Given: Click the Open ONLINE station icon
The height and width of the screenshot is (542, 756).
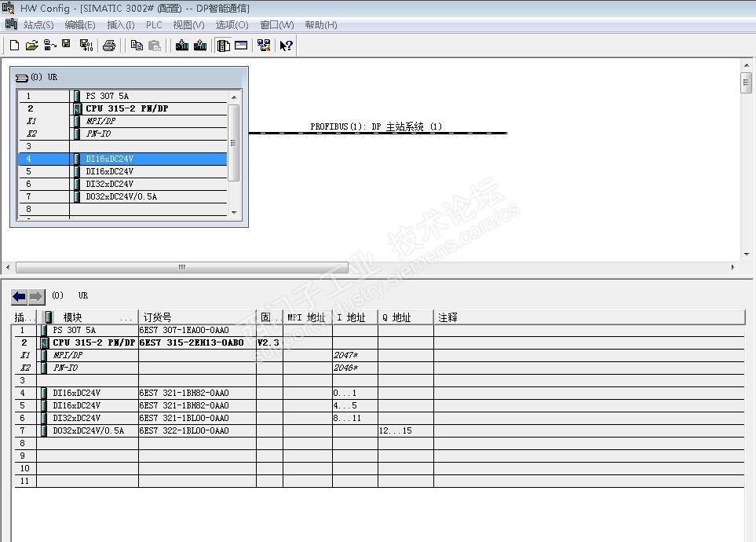Looking at the screenshot, I should 49,46.
